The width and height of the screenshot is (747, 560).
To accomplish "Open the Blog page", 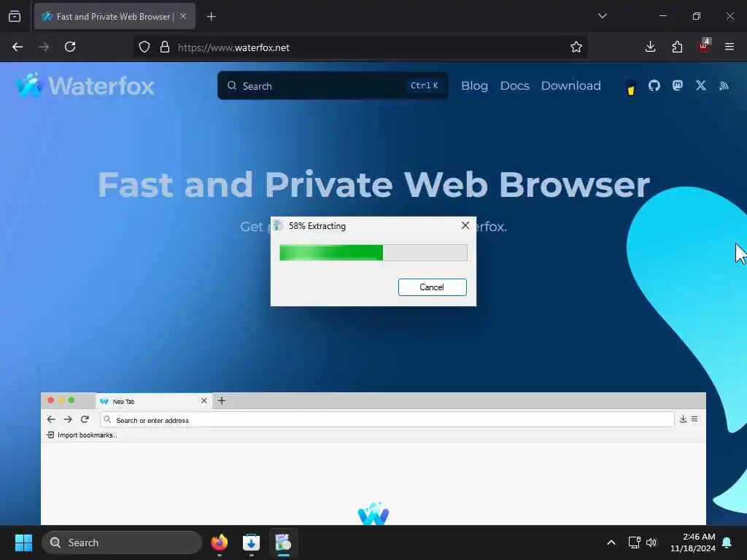I will tap(474, 86).
